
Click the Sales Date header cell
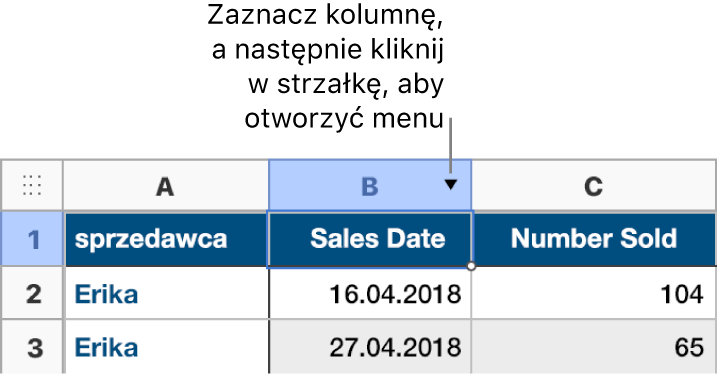370,239
